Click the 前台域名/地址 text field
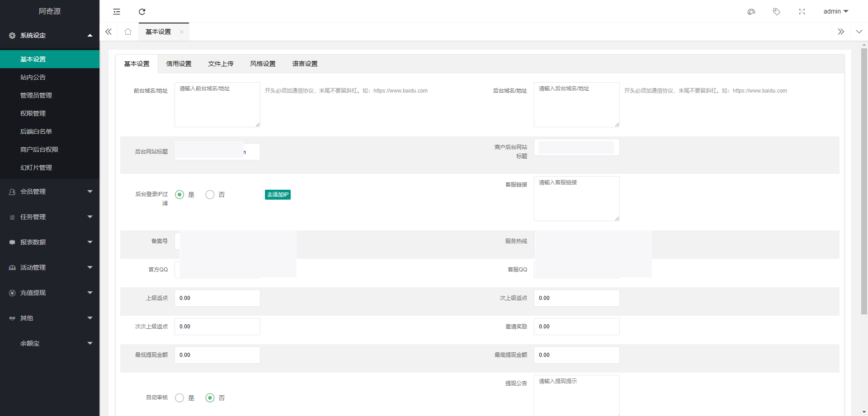Image resolution: width=868 pixels, height=416 pixels. coord(217,105)
